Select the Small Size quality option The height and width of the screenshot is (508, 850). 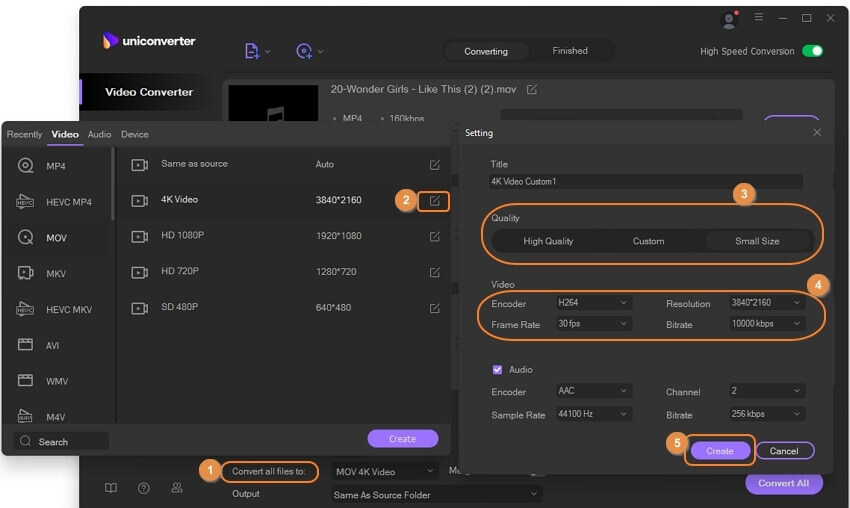755,241
